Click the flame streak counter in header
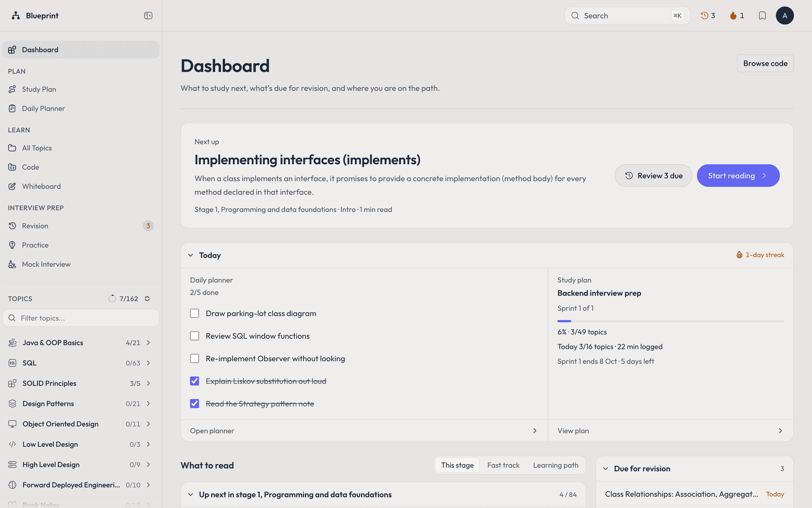 pos(737,16)
